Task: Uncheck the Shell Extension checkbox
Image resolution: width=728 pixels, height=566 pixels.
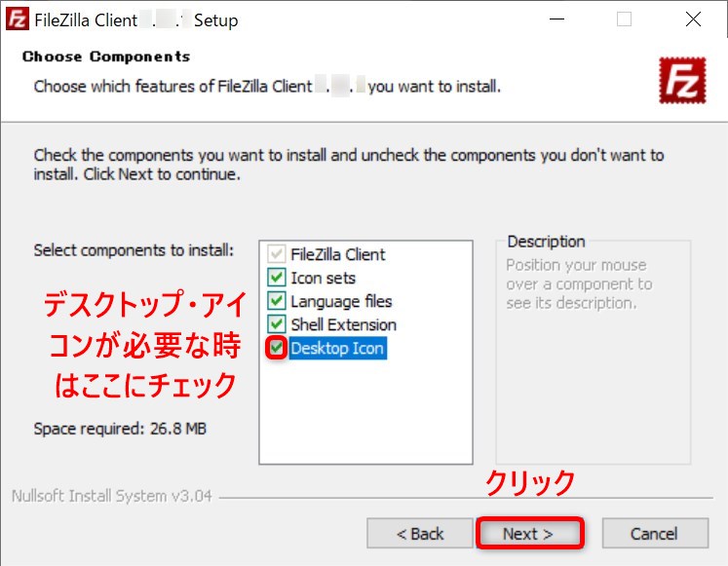Action: click(276, 323)
